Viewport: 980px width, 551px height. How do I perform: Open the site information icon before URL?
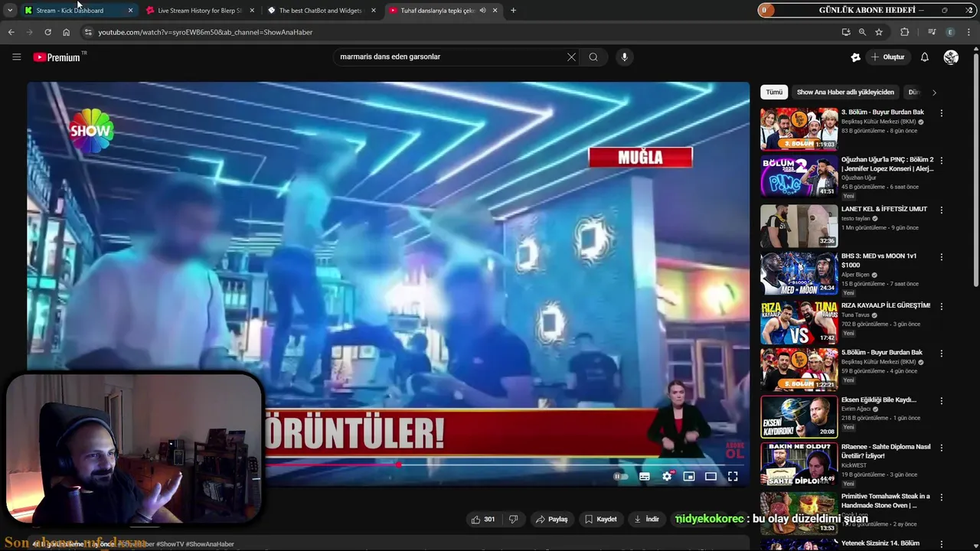point(89,32)
